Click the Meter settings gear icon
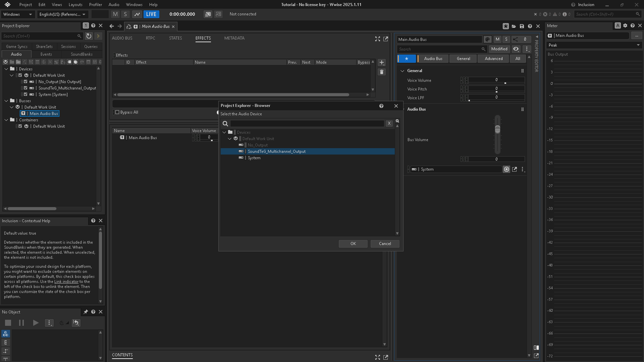This screenshot has width=644, height=362. coord(625,25)
